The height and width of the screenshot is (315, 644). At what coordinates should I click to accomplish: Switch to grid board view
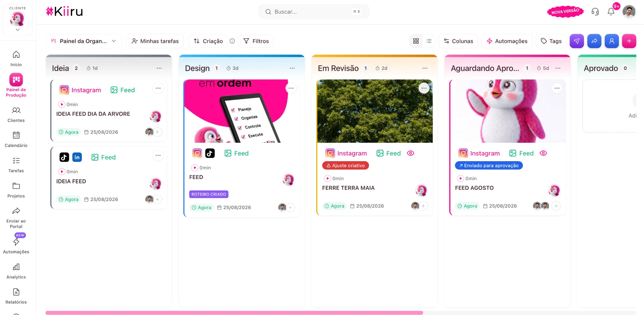(416, 41)
